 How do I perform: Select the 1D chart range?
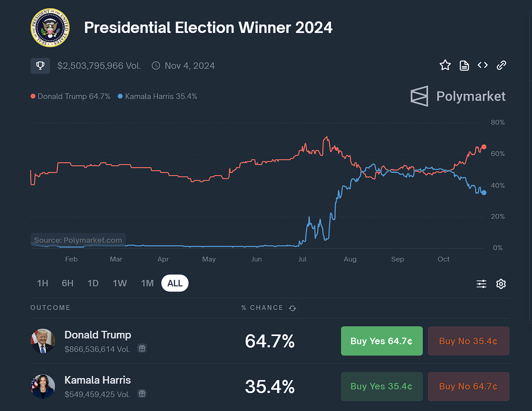pos(93,284)
